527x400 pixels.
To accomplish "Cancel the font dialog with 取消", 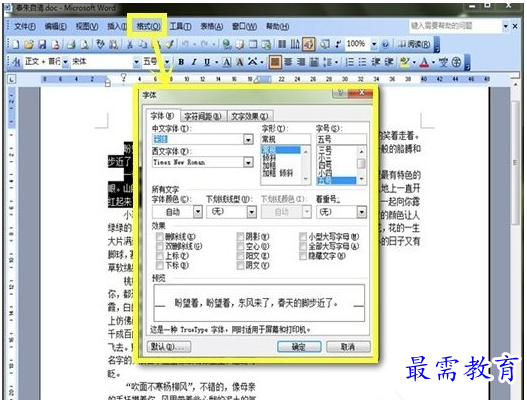I will tap(348, 347).
